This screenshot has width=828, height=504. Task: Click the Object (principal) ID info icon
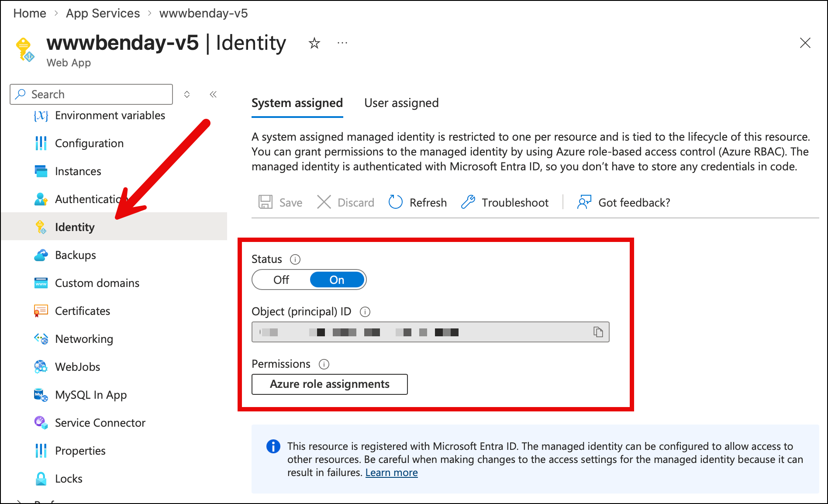click(365, 312)
